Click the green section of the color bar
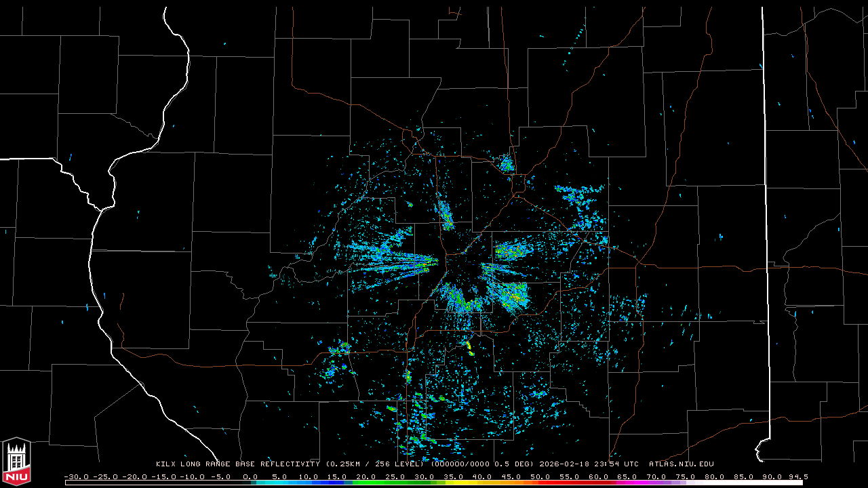The width and height of the screenshot is (868, 488). [x=390, y=483]
